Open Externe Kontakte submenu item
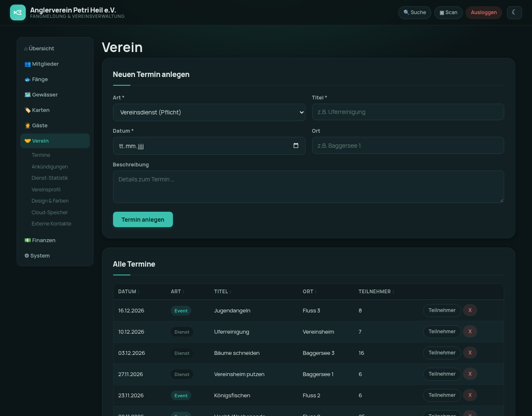The height and width of the screenshot is (416, 532). [x=52, y=224]
